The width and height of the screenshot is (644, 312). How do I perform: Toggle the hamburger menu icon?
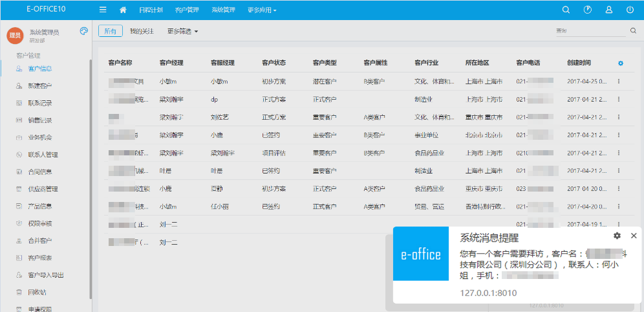pos(103,10)
